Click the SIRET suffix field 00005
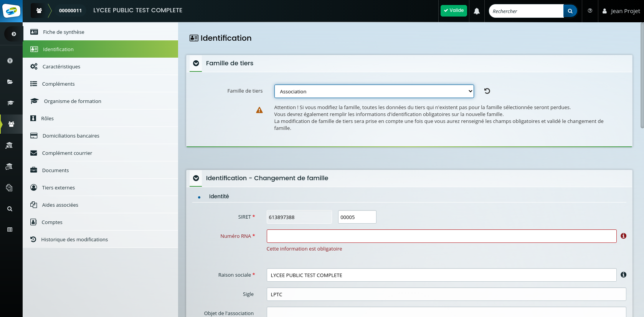The height and width of the screenshot is (317, 644). 357,217
